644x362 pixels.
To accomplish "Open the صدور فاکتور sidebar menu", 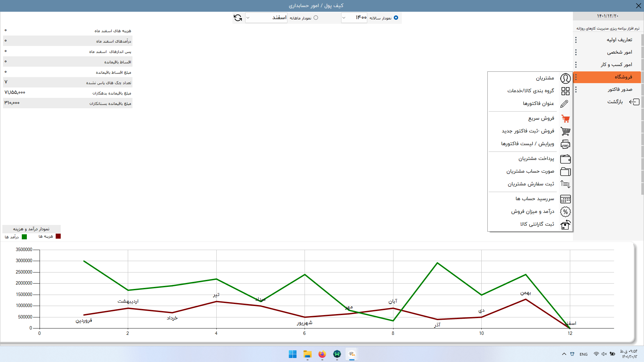I will (620, 89).
